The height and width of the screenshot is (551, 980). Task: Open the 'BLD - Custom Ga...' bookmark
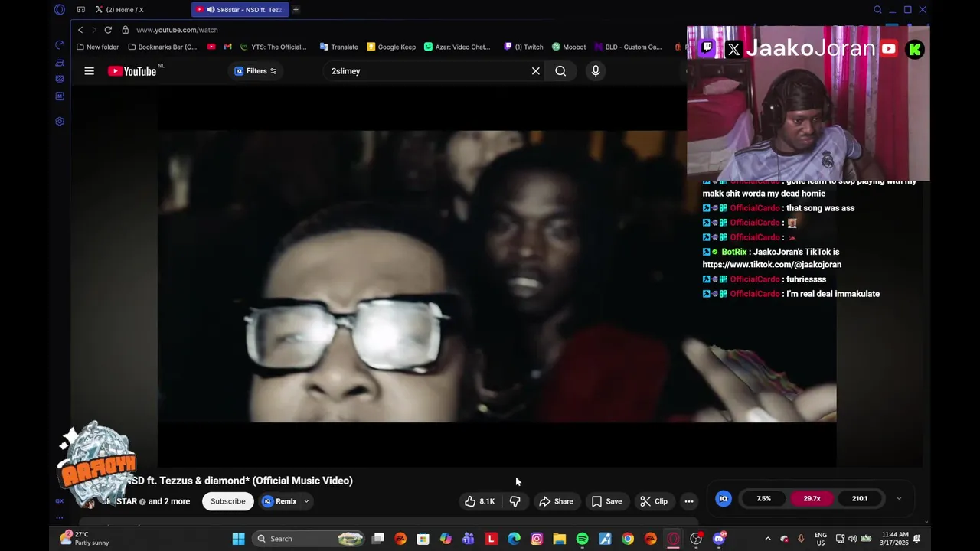[x=628, y=47]
